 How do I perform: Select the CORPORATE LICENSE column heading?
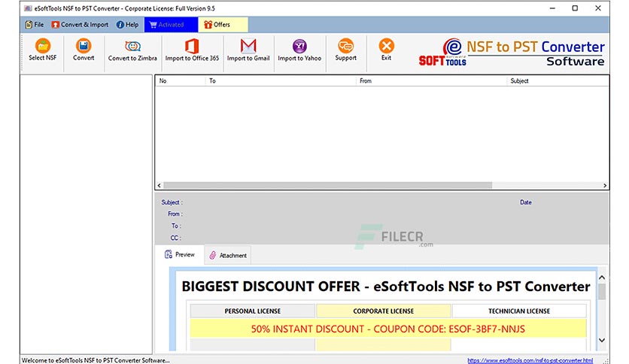[383, 311]
